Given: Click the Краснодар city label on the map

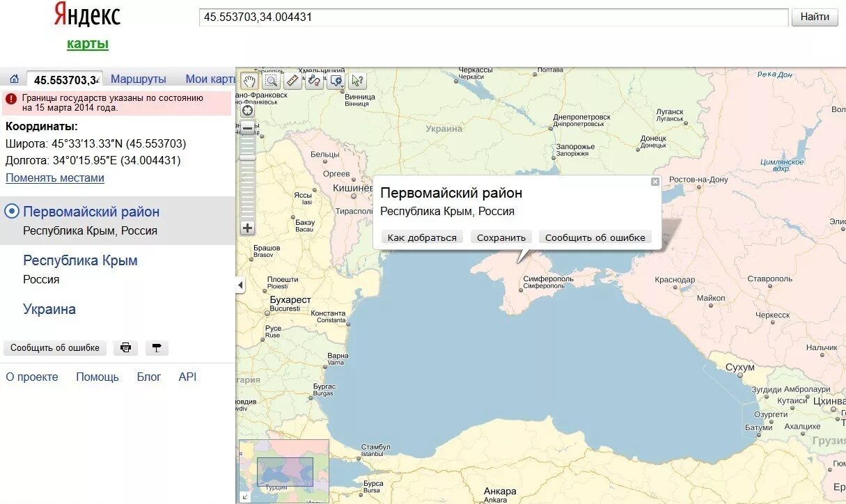Looking at the screenshot, I should [x=675, y=280].
